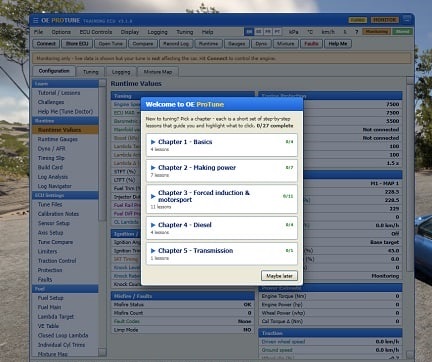432x362 pixels.
Task: Toggle the °C temperature unit
Action: [310, 32]
